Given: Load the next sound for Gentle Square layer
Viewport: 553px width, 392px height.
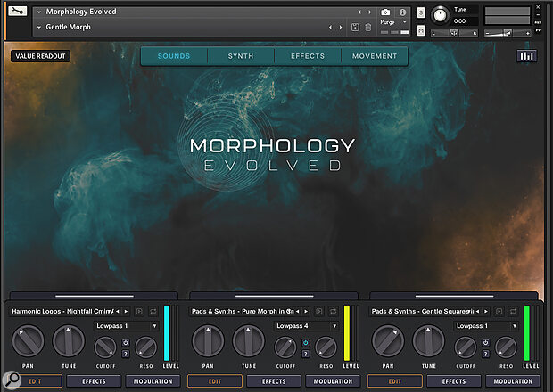Looking at the screenshot, I should pyautogui.click(x=485, y=311).
